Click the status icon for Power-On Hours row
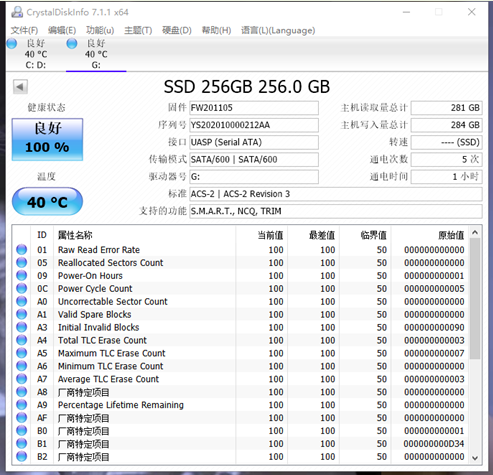Screen dimensions: 493x475 pos(22,276)
